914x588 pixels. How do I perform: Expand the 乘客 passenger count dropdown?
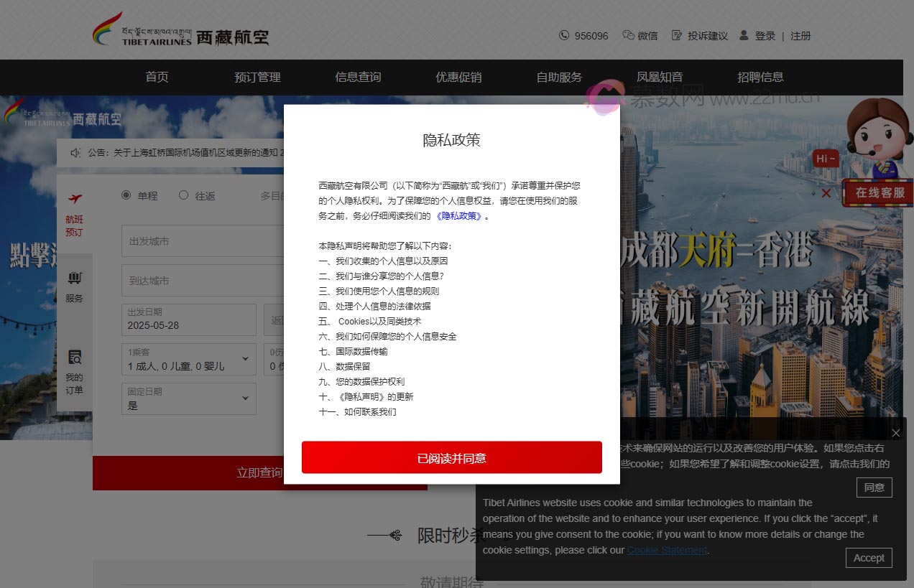click(245, 358)
